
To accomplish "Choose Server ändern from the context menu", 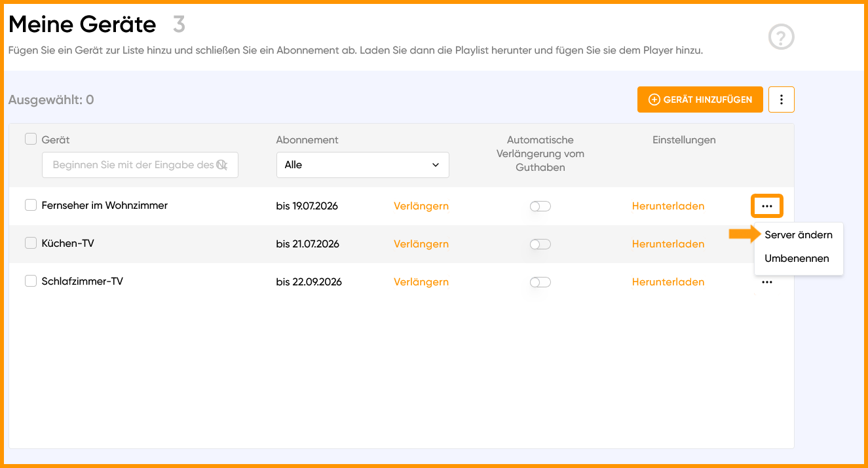I will pos(799,234).
